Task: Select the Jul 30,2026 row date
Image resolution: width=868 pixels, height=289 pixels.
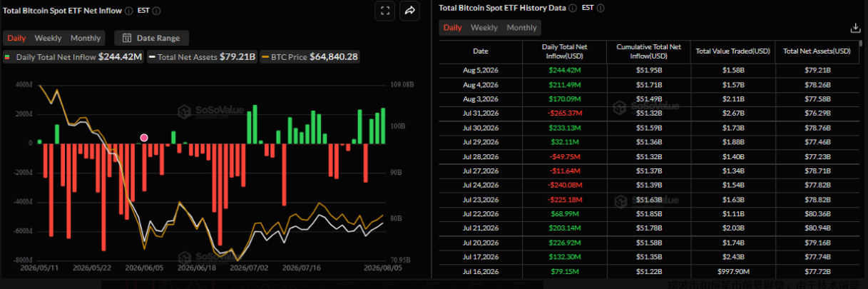Action: tap(481, 128)
